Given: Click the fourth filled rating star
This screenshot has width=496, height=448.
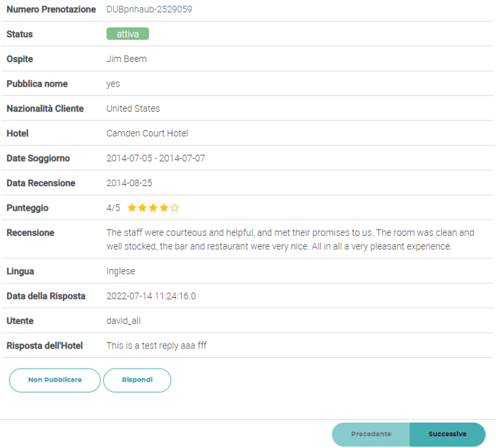Looking at the screenshot, I should click(x=164, y=208).
